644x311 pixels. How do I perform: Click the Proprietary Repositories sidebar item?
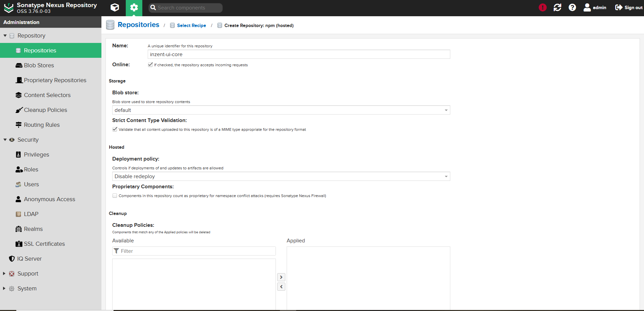[x=55, y=80]
